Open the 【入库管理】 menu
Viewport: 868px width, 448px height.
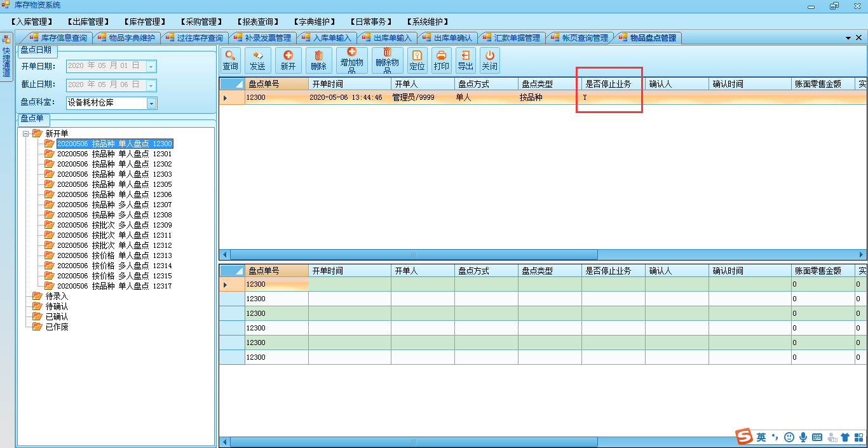point(32,22)
